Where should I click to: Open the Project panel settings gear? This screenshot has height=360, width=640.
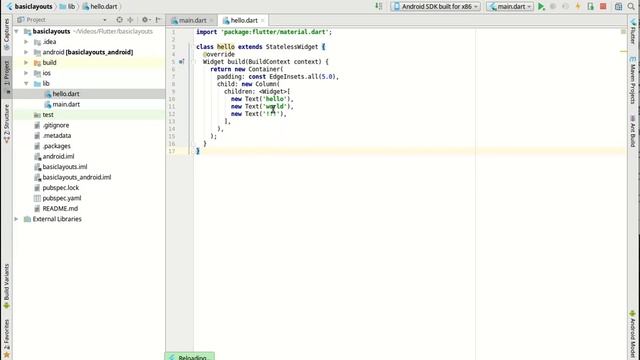tap(145, 20)
